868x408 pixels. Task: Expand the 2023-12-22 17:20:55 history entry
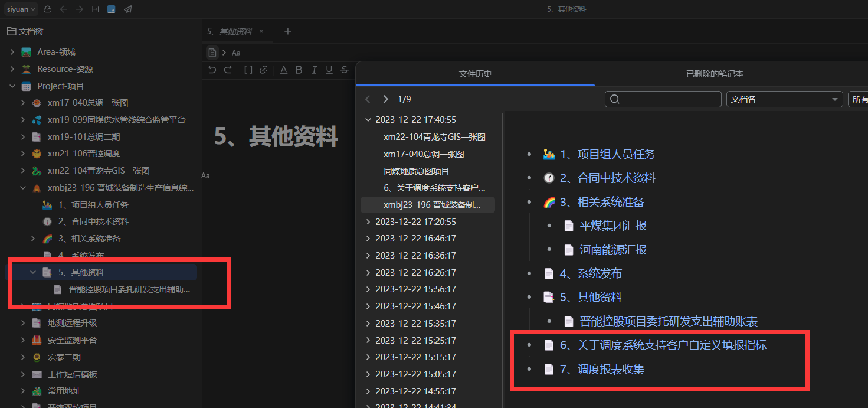pyautogui.click(x=369, y=222)
